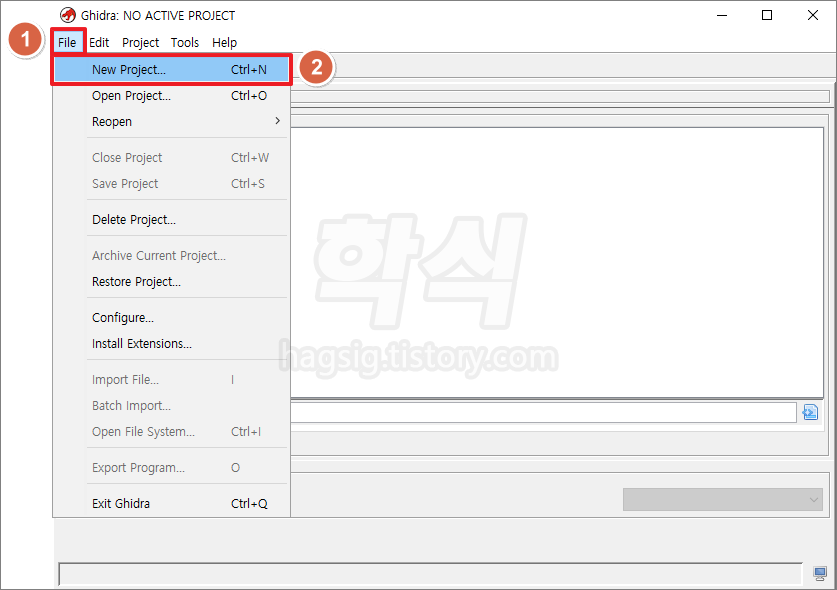Open Configure... from File menu
Screen dimensions: 837x590
coord(171,318)
